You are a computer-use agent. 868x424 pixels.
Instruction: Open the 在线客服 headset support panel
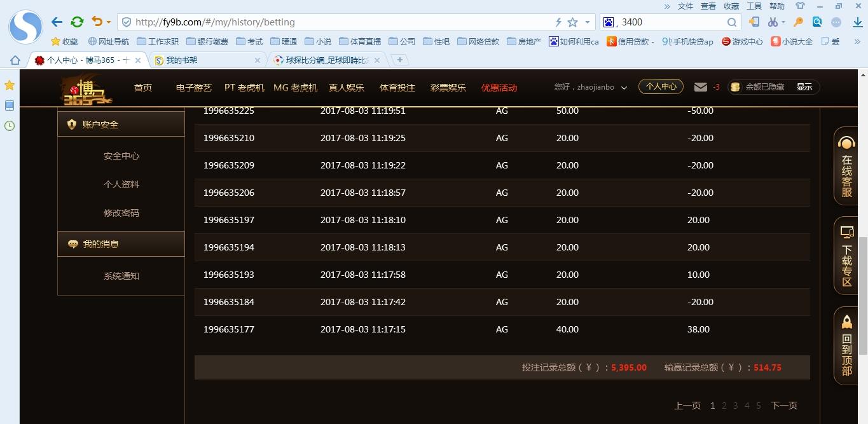click(x=846, y=167)
